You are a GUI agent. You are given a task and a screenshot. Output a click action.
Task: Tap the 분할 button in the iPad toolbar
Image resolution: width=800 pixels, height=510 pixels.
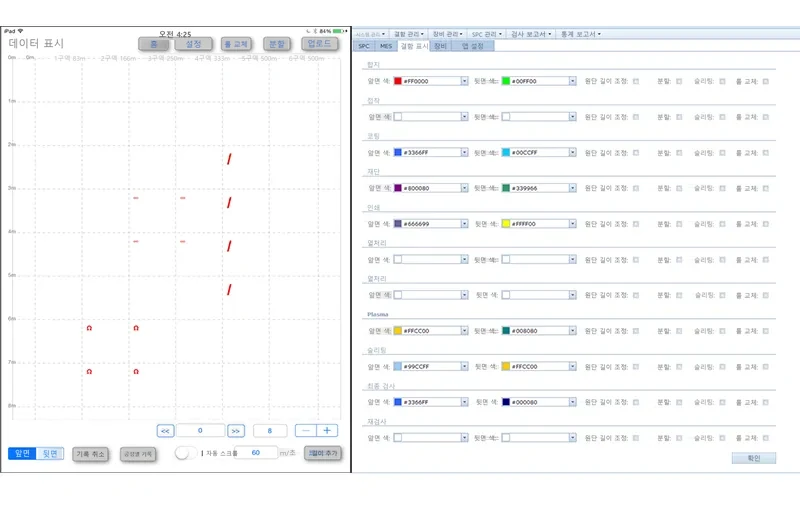click(277, 44)
